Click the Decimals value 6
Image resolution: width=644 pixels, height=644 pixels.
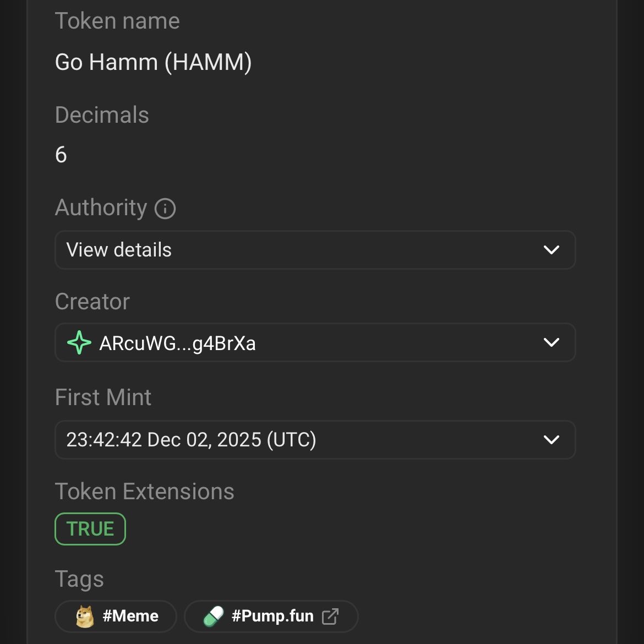coord(61,155)
